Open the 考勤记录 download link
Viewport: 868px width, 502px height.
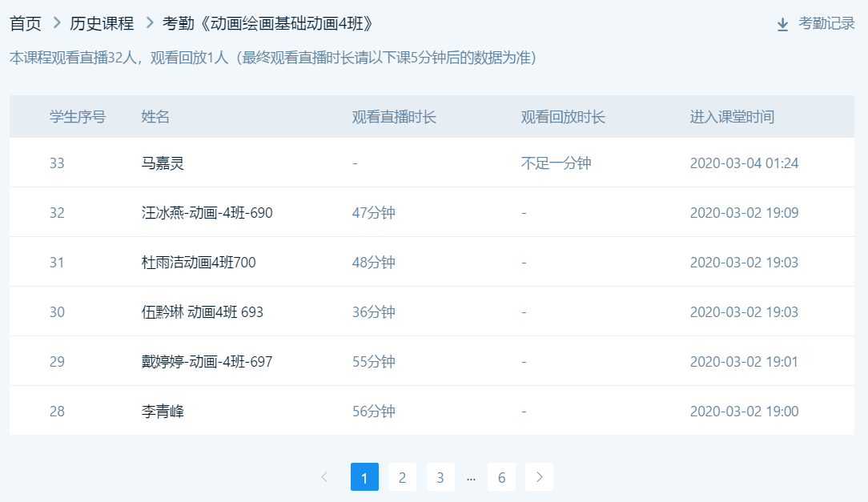click(826, 23)
